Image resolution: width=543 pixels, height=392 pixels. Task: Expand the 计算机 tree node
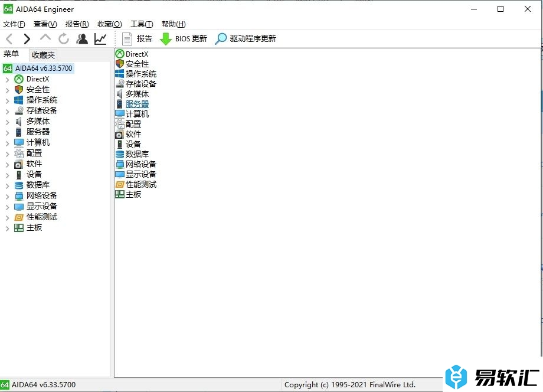click(7, 143)
